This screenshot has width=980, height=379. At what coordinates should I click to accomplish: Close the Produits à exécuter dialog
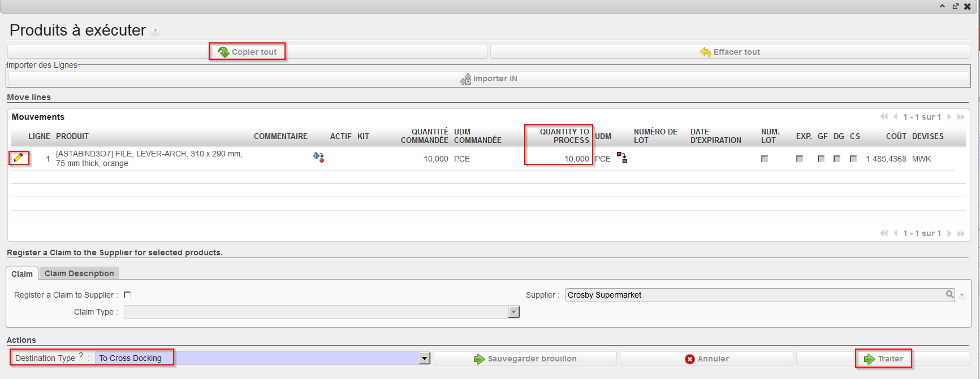(968, 6)
